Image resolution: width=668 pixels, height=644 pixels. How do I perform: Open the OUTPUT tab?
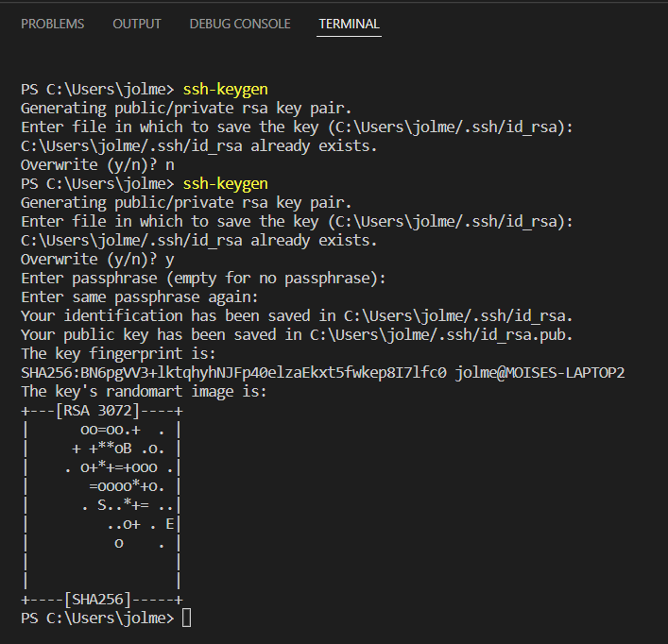(137, 24)
